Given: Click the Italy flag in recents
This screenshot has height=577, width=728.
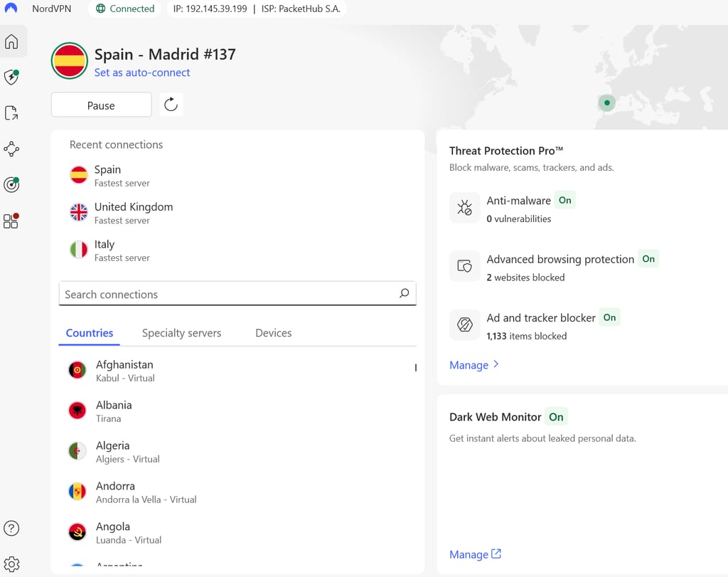Looking at the screenshot, I should [x=78, y=250].
